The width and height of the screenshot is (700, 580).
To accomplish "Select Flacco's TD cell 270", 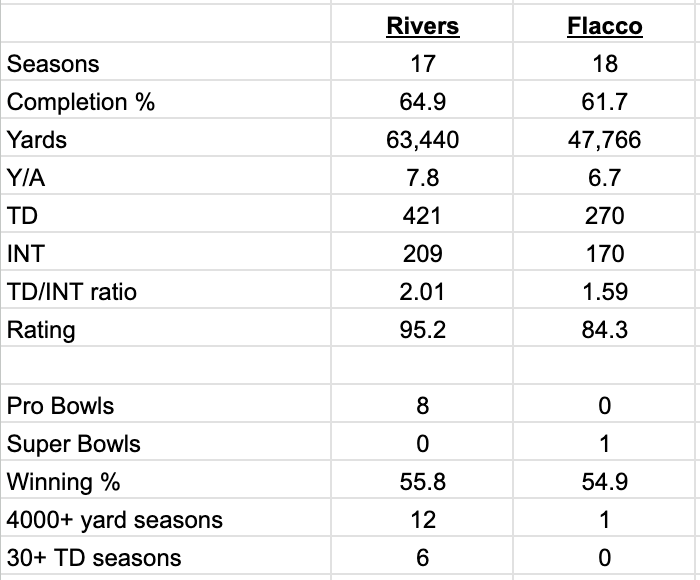I will click(x=604, y=216).
